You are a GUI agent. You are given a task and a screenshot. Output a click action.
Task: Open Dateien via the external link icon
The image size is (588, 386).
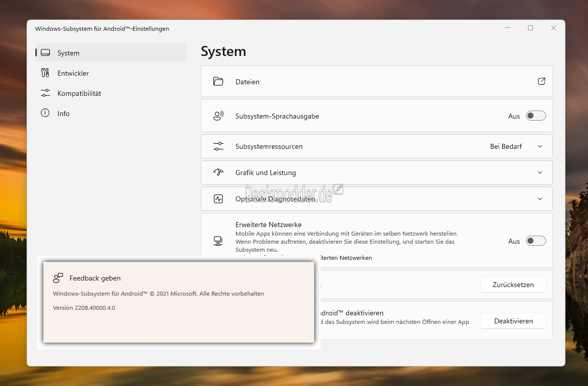[541, 81]
